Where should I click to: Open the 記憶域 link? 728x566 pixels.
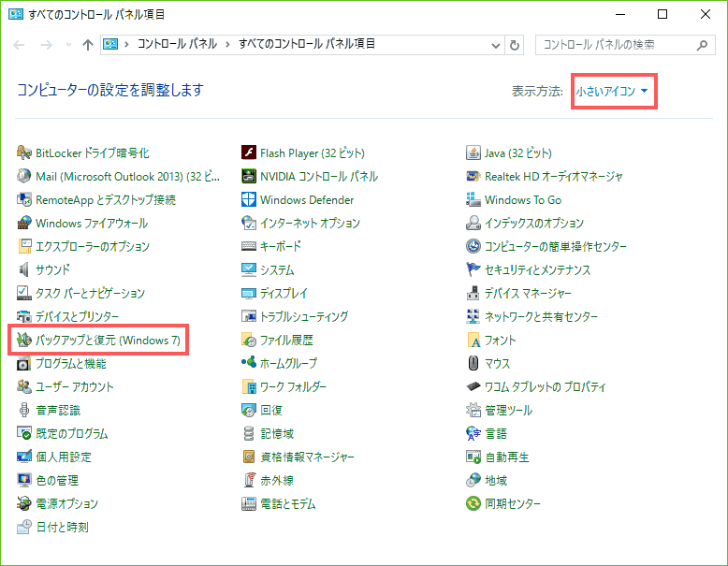coord(277,434)
